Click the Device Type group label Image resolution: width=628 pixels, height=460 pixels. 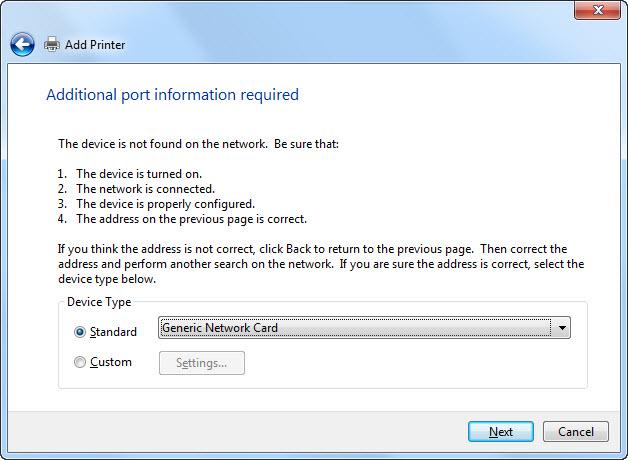click(x=99, y=301)
